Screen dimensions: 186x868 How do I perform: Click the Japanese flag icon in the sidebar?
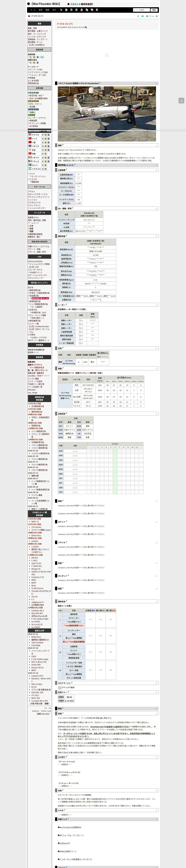point(30,150)
